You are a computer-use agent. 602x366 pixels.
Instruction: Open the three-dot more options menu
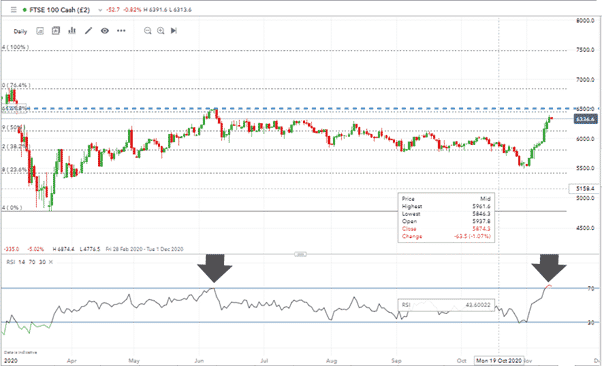click(x=121, y=31)
